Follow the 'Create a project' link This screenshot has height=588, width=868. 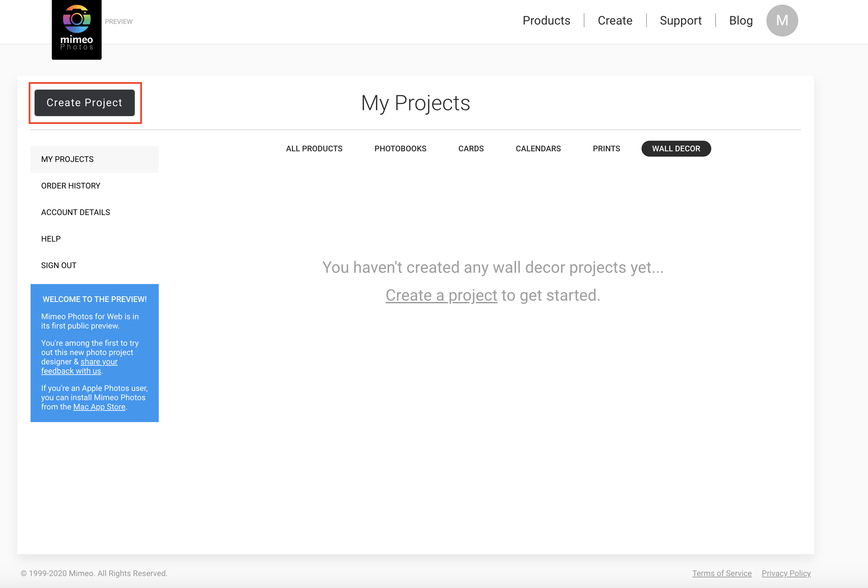pos(441,295)
